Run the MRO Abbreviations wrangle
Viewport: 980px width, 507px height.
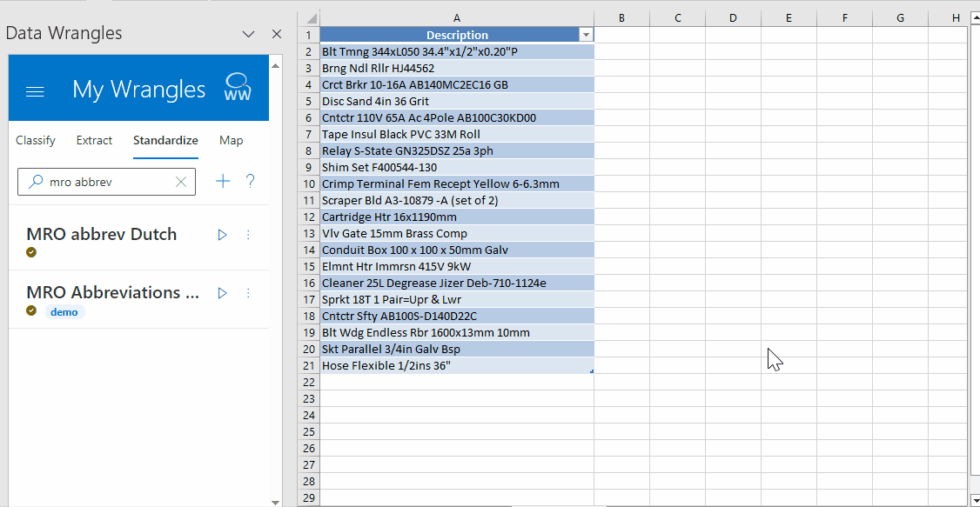click(222, 293)
